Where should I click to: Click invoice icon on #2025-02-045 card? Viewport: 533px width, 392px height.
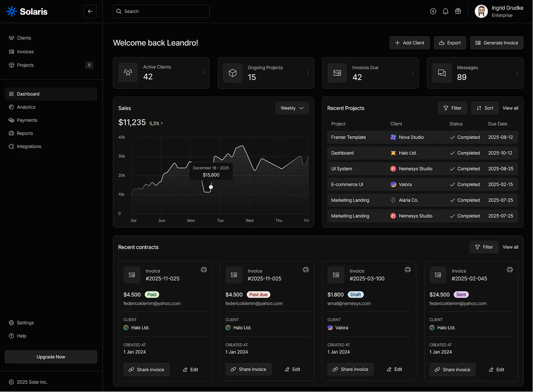click(x=438, y=275)
